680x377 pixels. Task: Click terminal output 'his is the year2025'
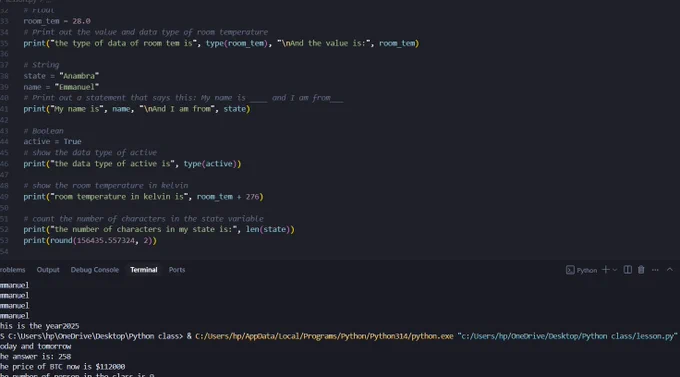[x=39, y=326]
